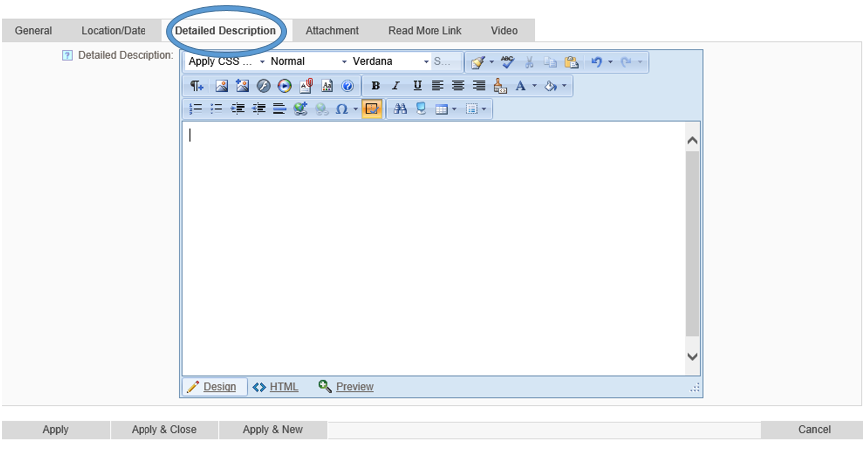Screen dimensions: 868x451
Task: Open the Image Manager icon
Action: tap(221, 85)
